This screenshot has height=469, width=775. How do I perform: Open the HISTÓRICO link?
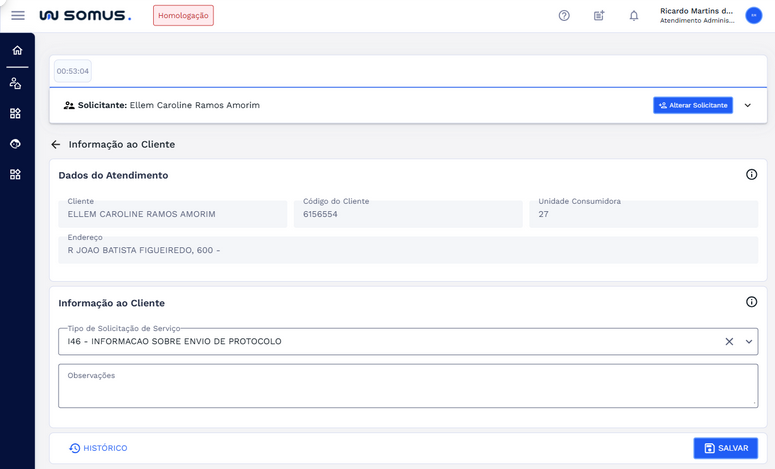98,448
